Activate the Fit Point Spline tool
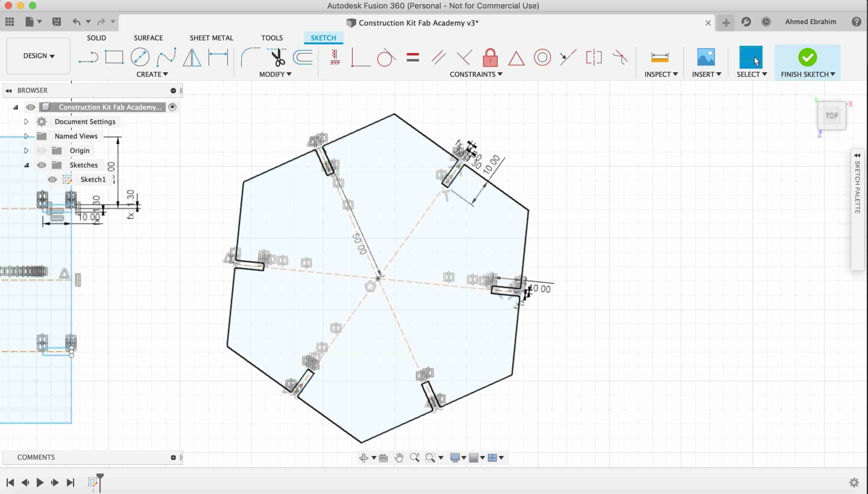The width and height of the screenshot is (868, 494). click(x=166, y=57)
